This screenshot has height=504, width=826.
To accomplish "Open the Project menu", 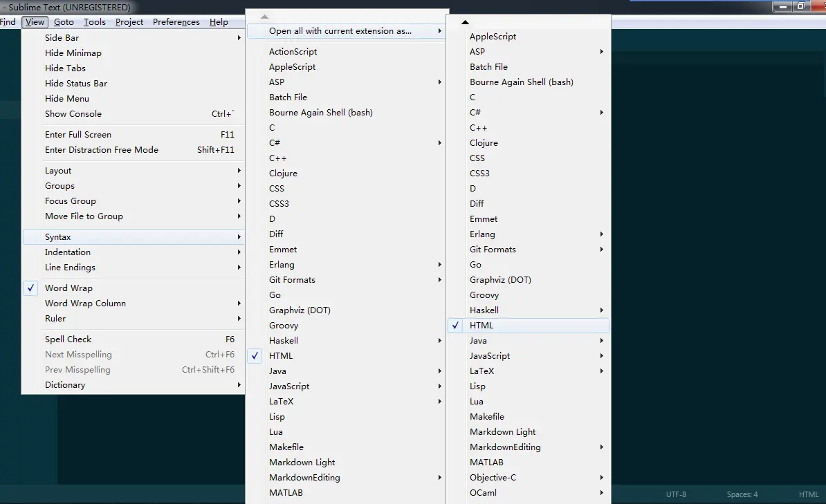I will (x=129, y=21).
